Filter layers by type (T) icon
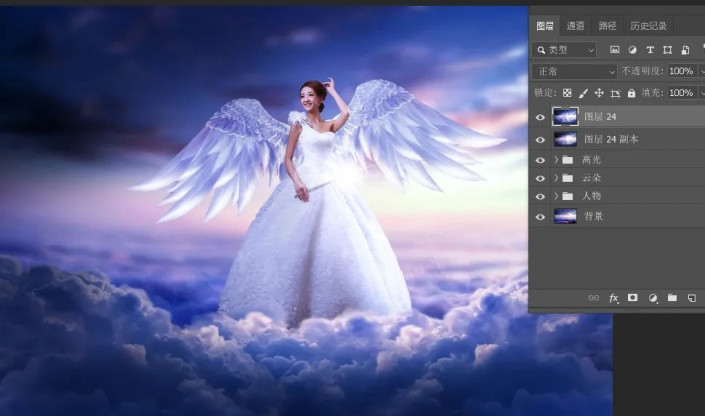The height and width of the screenshot is (416, 705). (650, 50)
